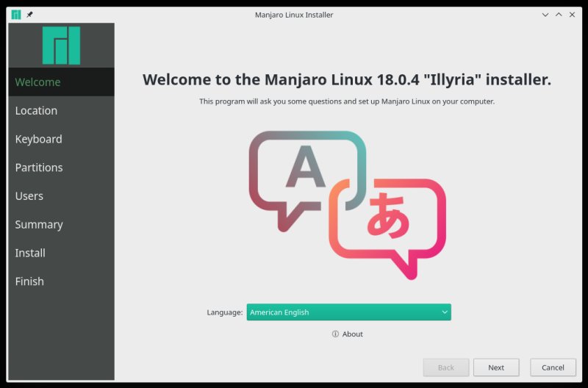Viewport: 588px width, 388px height.
Task: Click the 'Language:' label
Action: (x=225, y=312)
